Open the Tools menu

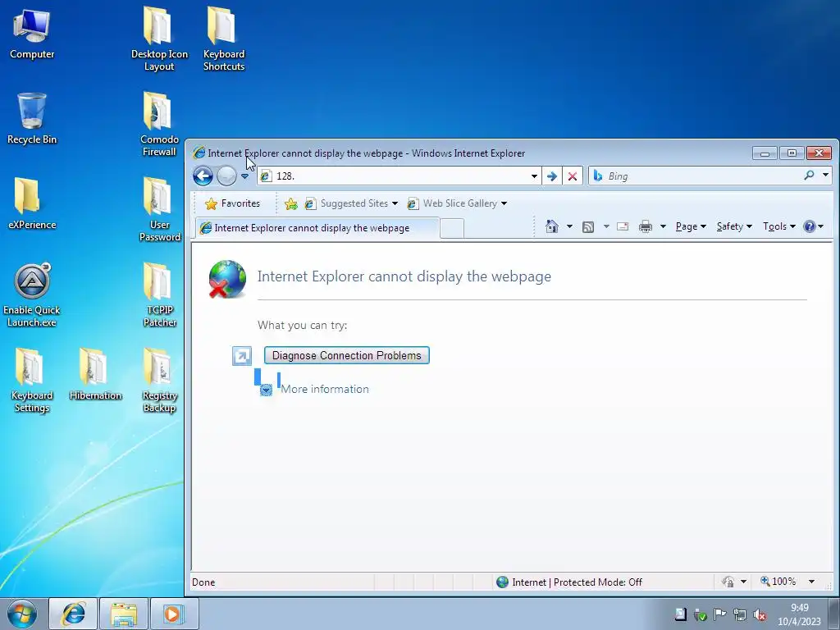coord(779,226)
